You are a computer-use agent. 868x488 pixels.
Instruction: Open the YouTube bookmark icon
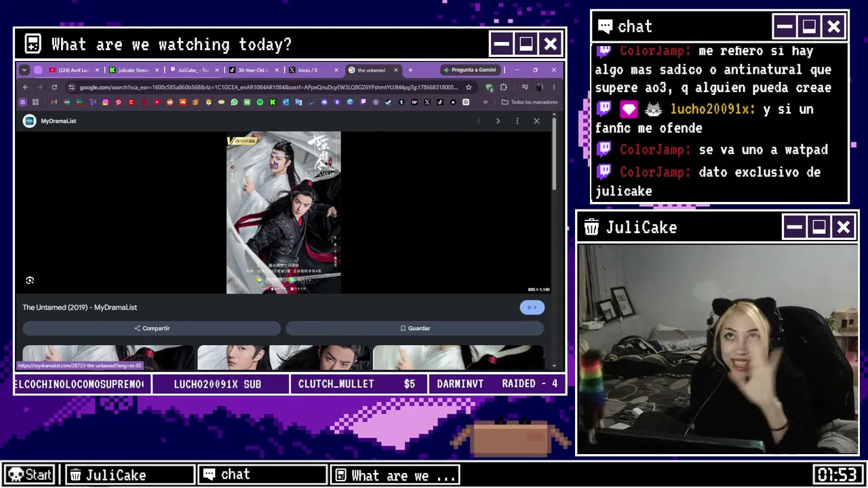click(157, 102)
